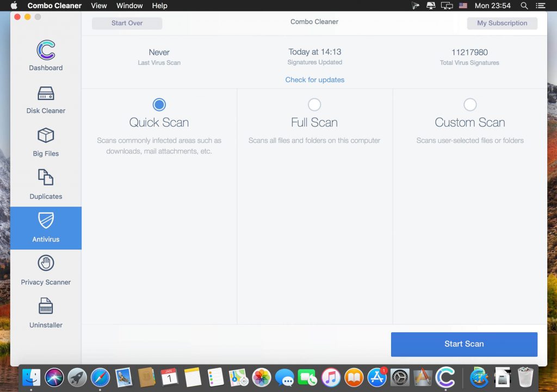Open the Privacy Scanner
The height and width of the screenshot is (392, 557).
tap(46, 270)
